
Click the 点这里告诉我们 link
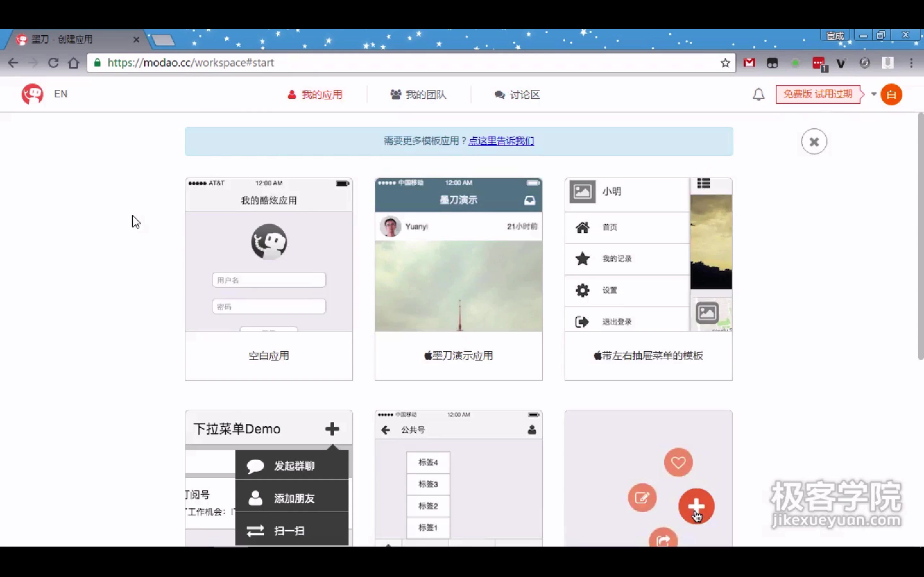(x=501, y=141)
